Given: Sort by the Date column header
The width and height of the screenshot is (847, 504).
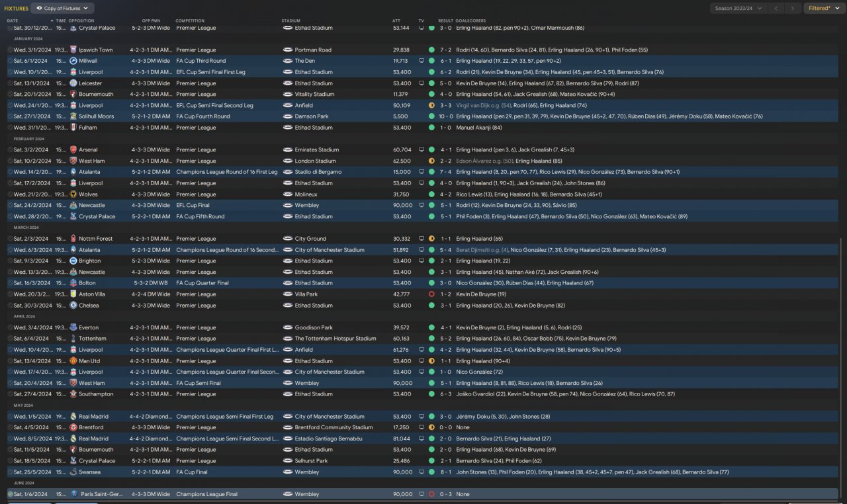Looking at the screenshot, I should click(x=13, y=21).
